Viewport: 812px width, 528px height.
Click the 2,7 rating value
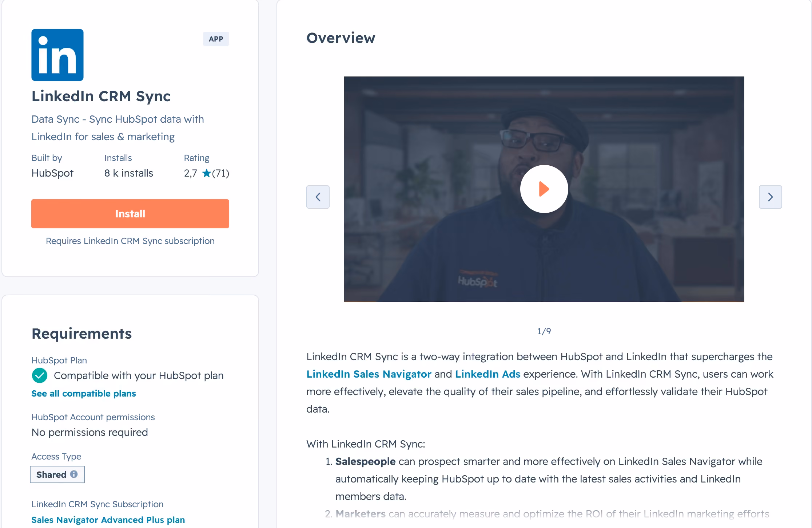[191, 173]
